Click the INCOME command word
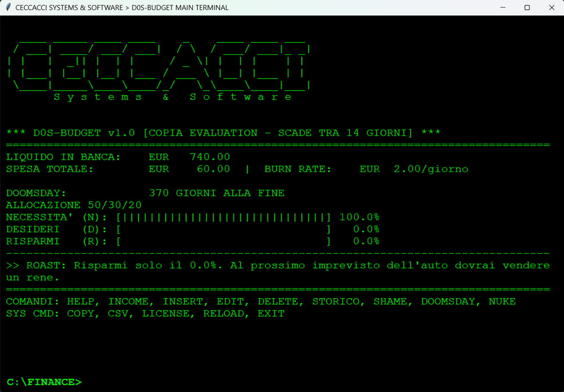Screen dimensions: 564x392 point(128,301)
